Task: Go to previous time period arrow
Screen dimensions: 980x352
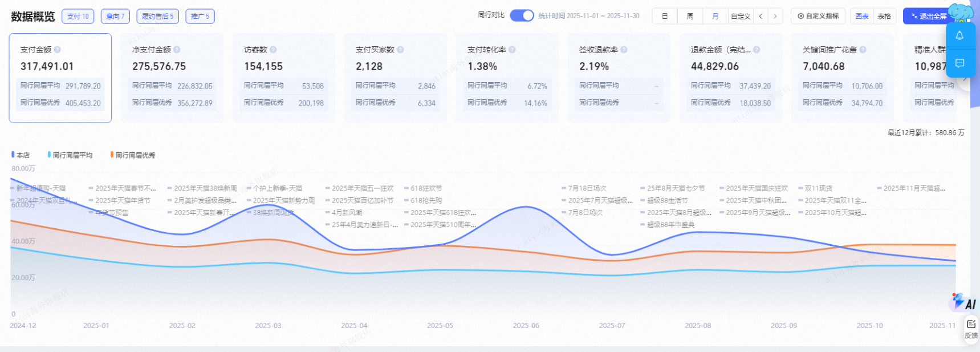Action: pyautogui.click(x=761, y=17)
